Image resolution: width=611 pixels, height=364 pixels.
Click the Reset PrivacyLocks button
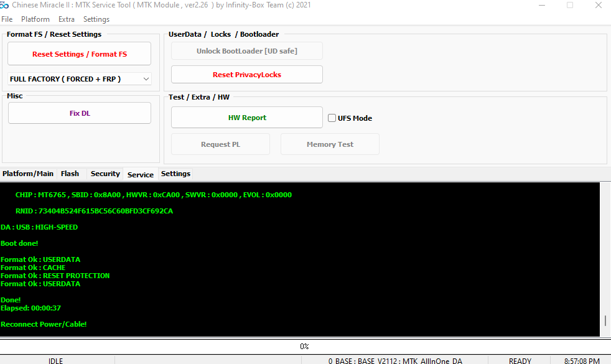(246, 75)
